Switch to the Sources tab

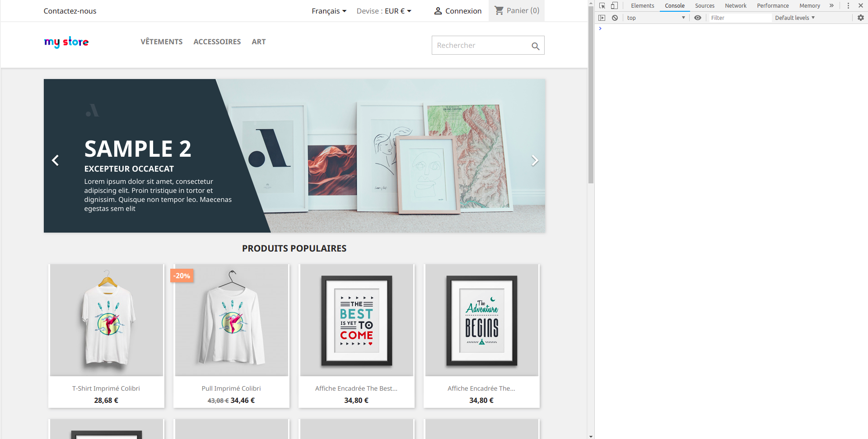pyautogui.click(x=705, y=6)
